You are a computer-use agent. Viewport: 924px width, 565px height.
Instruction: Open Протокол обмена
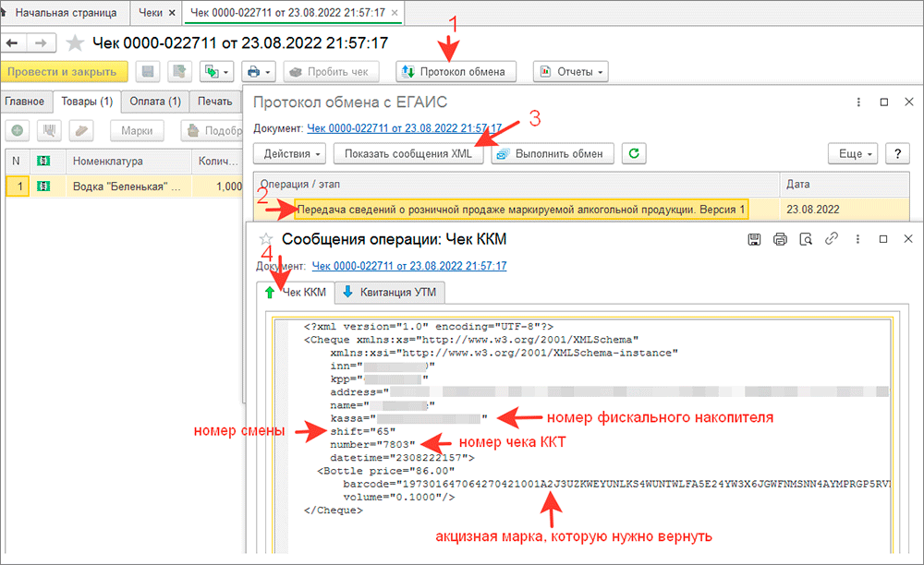pyautogui.click(x=456, y=72)
